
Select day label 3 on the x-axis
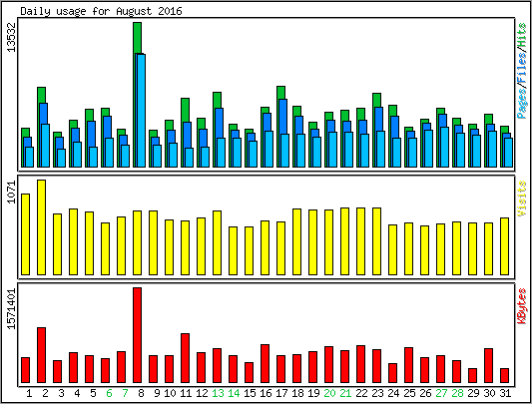point(61,393)
